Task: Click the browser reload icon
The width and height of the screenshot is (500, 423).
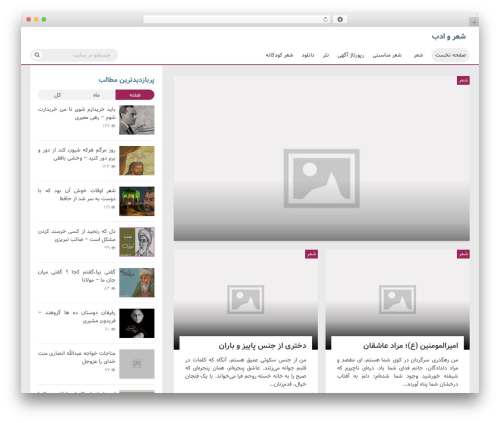Action: point(325,19)
